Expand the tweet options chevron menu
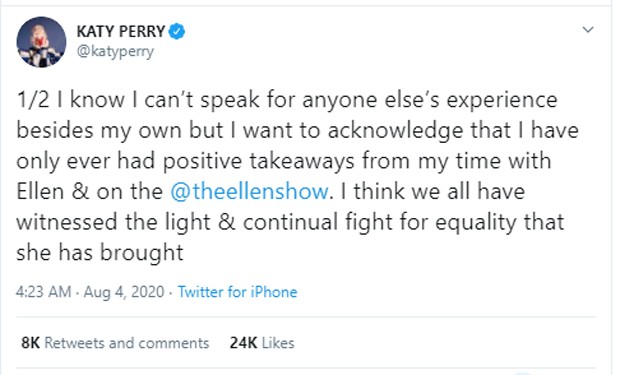This screenshot has width=620, height=375. coord(588,30)
